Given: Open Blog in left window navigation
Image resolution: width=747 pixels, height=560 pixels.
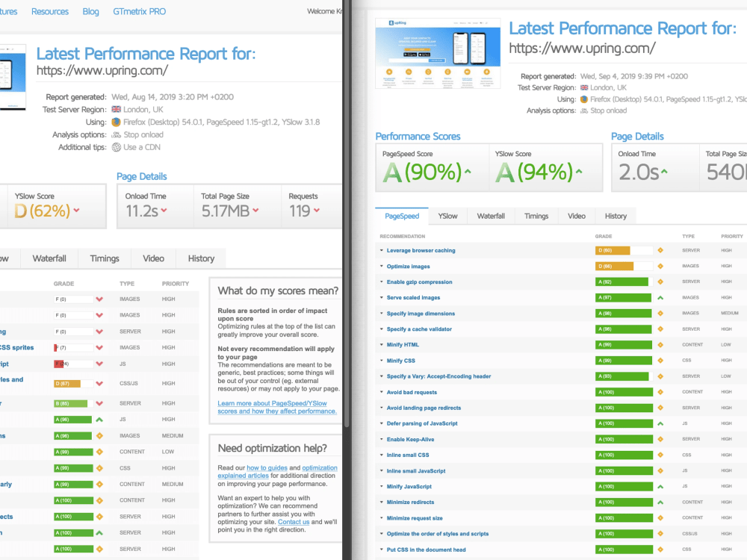Looking at the screenshot, I should [x=90, y=11].
